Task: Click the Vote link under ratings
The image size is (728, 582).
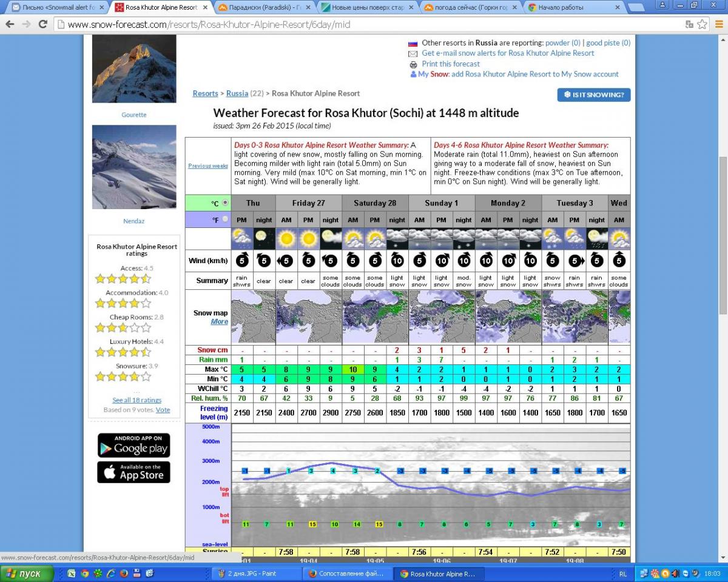Action: point(163,410)
